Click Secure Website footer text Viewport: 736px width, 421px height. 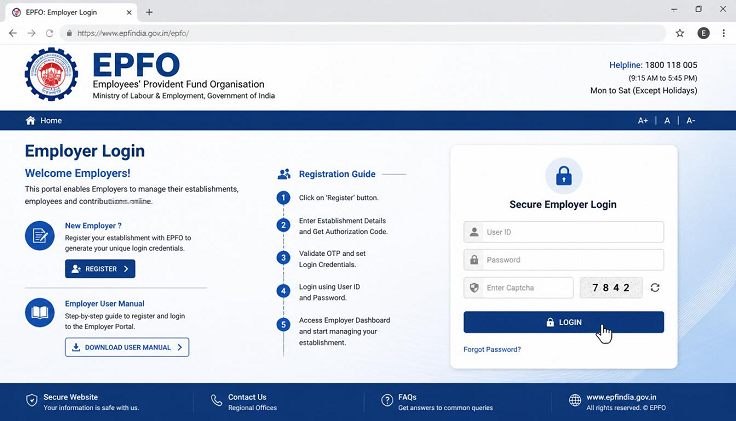click(71, 397)
